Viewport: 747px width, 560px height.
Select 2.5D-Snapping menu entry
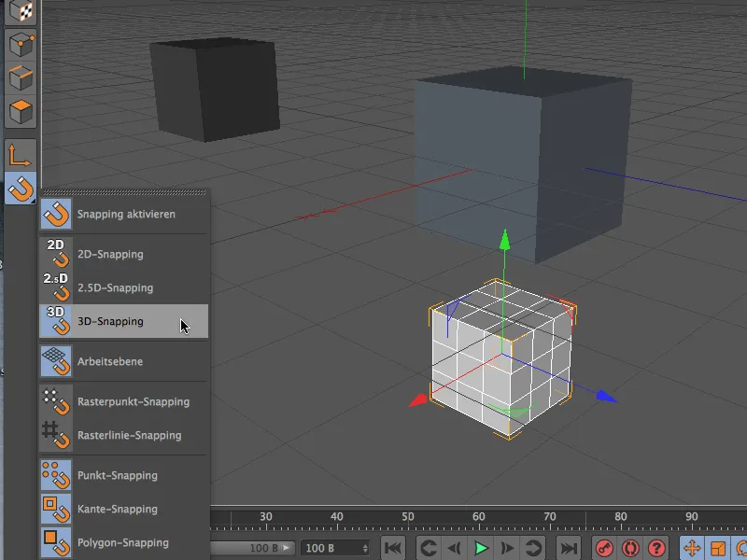115,287
